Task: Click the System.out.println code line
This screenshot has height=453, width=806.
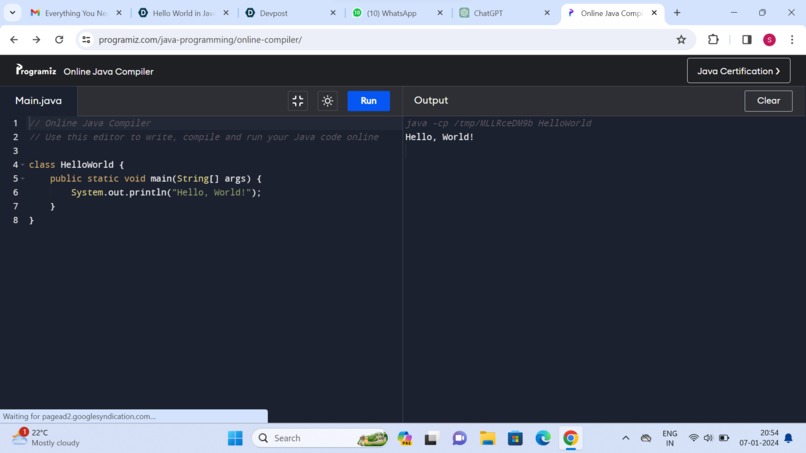Action: [166, 192]
